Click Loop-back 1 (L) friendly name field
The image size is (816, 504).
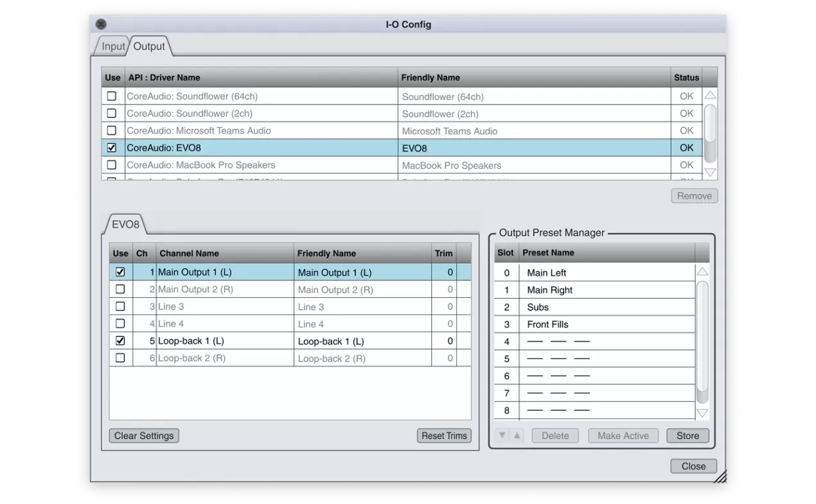tap(363, 341)
